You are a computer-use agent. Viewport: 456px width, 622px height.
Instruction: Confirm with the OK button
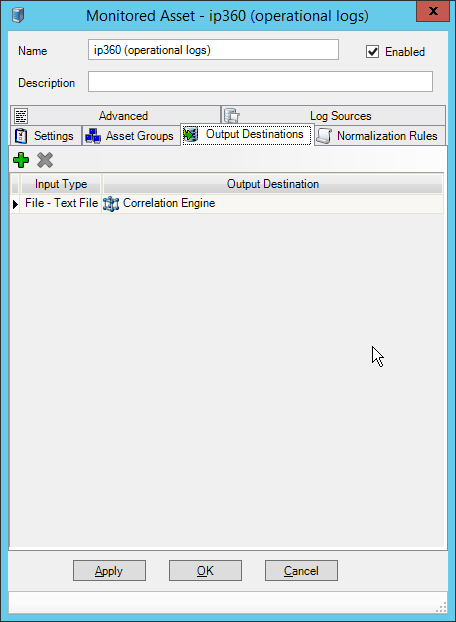(x=205, y=570)
